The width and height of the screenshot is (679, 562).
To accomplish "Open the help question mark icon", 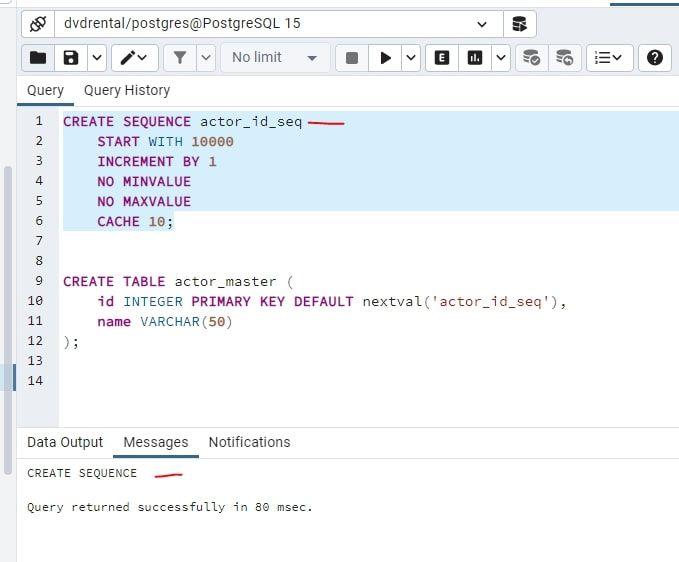I will [x=655, y=58].
